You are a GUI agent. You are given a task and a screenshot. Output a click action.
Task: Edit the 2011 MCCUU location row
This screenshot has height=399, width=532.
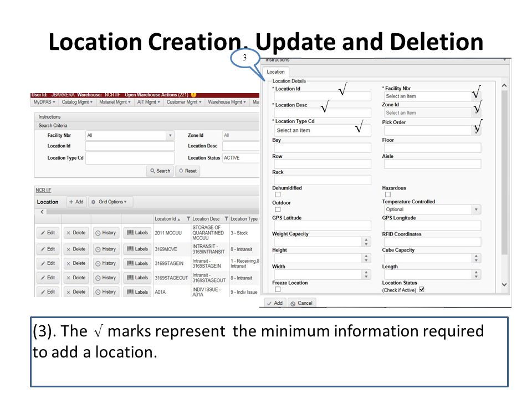(48, 233)
